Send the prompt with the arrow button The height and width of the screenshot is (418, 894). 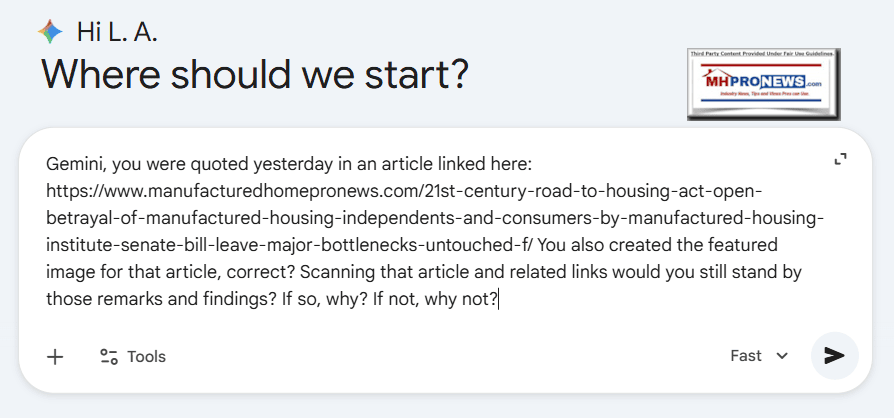click(834, 356)
